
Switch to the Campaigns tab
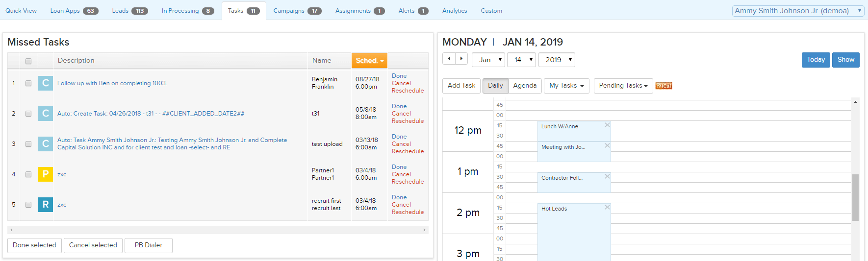(297, 11)
